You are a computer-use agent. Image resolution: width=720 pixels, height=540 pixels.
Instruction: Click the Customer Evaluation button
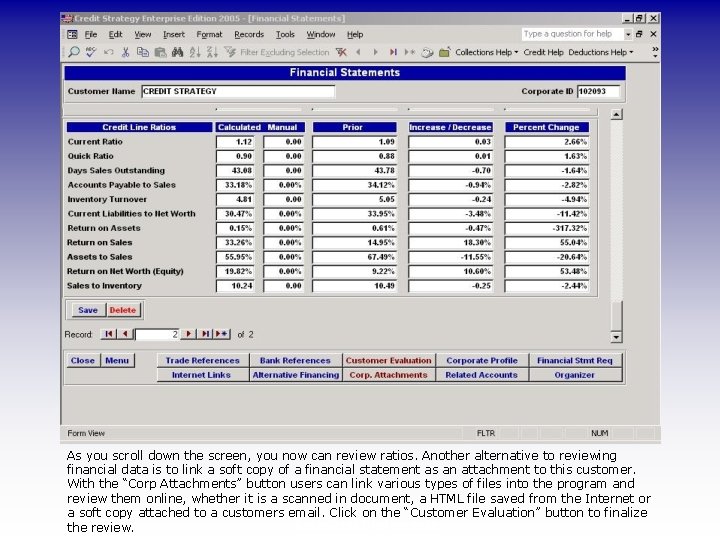[388, 360]
